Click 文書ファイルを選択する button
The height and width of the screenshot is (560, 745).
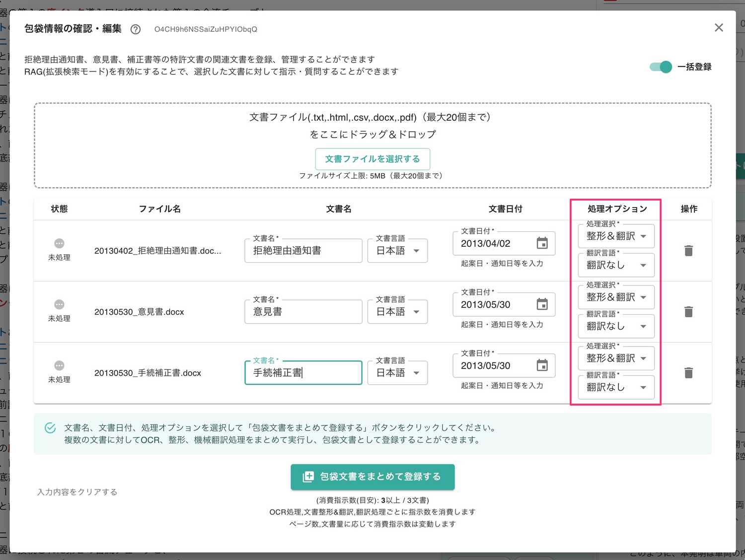[x=372, y=159]
